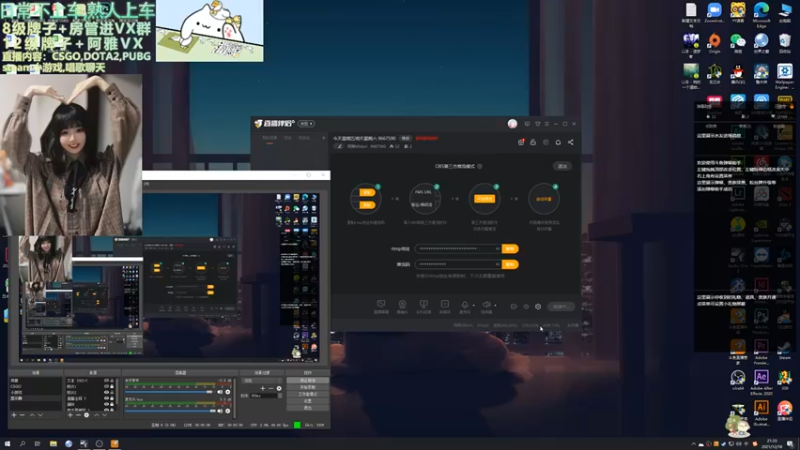
Task: Open the first mixer channel settings gear in OBS
Action: pos(228,392)
